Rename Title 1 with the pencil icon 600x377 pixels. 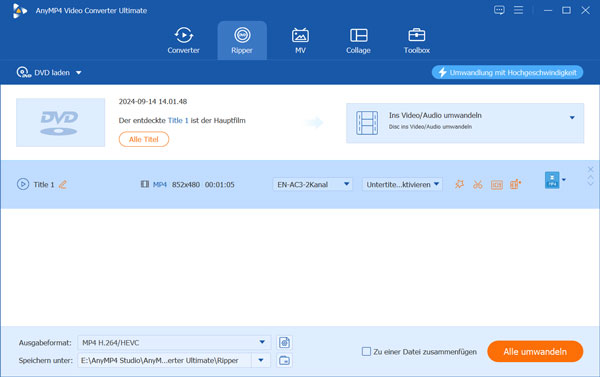click(x=63, y=184)
